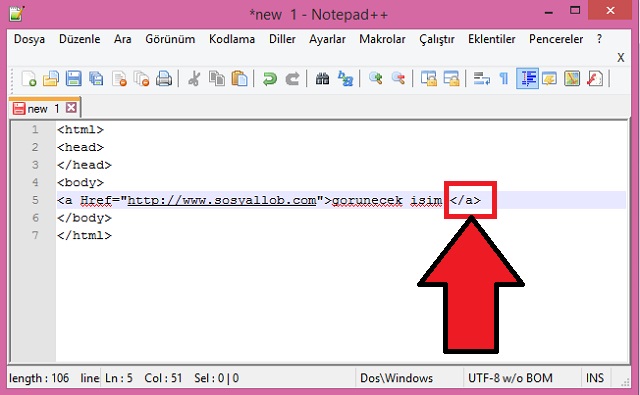
Task: Click "UTF-8 w/o BOM" encoding in status bar
Action: tap(510, 378)
